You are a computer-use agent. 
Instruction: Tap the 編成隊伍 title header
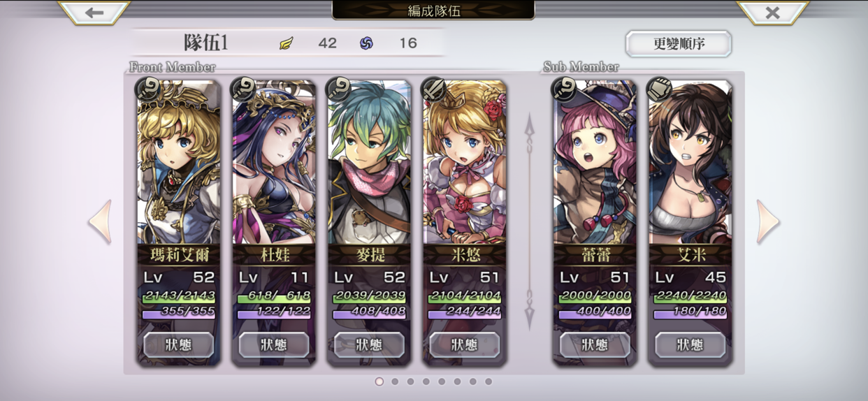pos(434,10)
